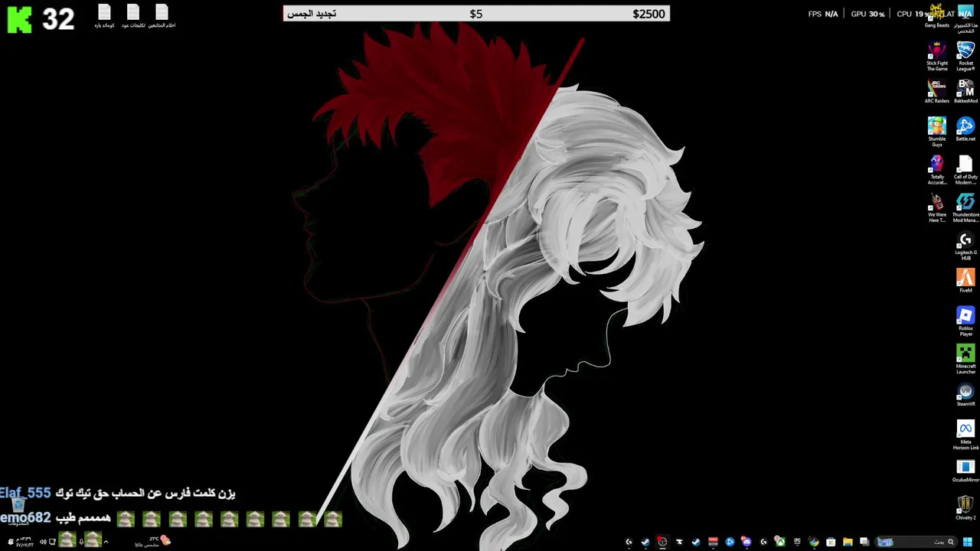Viewport: 980px width, 551px height.
Task: Select the We Were Here shortcut
Action: click(x=936, y=207)
